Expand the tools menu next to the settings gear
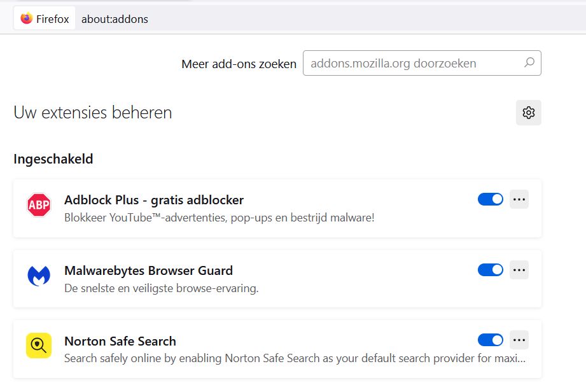 528,112
